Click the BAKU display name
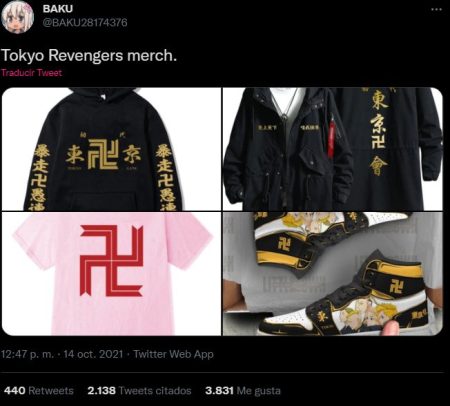Screen dimensions: 450x406 tap(58, 8)
